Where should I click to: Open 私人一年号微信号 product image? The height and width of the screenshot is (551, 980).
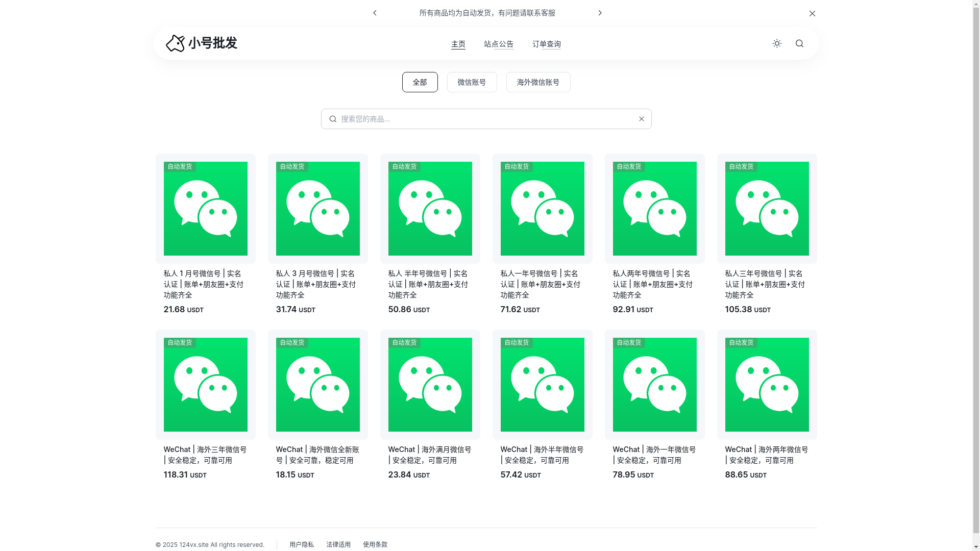click(542, 209)
